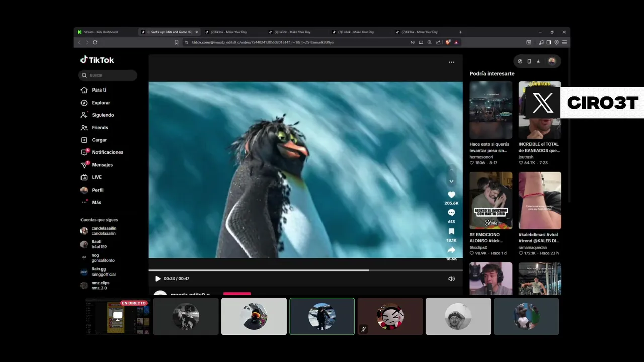Click the 00:33 / 00:47 timestamp
Viewport: 644px width, 362px height.
click(176, 279)
